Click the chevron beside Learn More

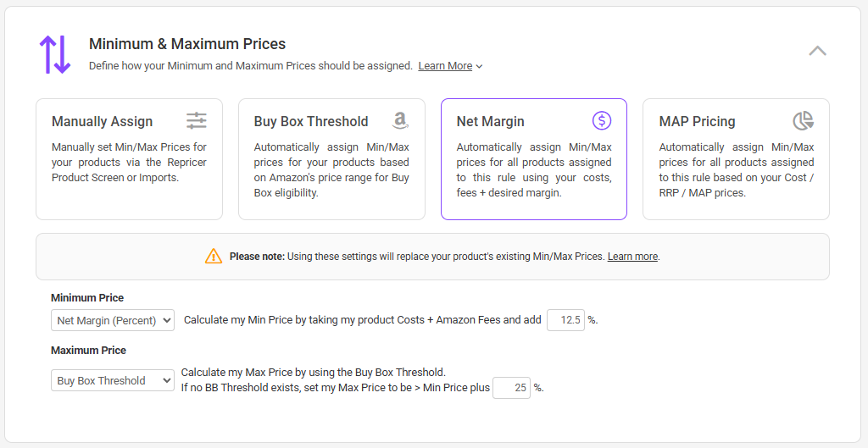480,66
